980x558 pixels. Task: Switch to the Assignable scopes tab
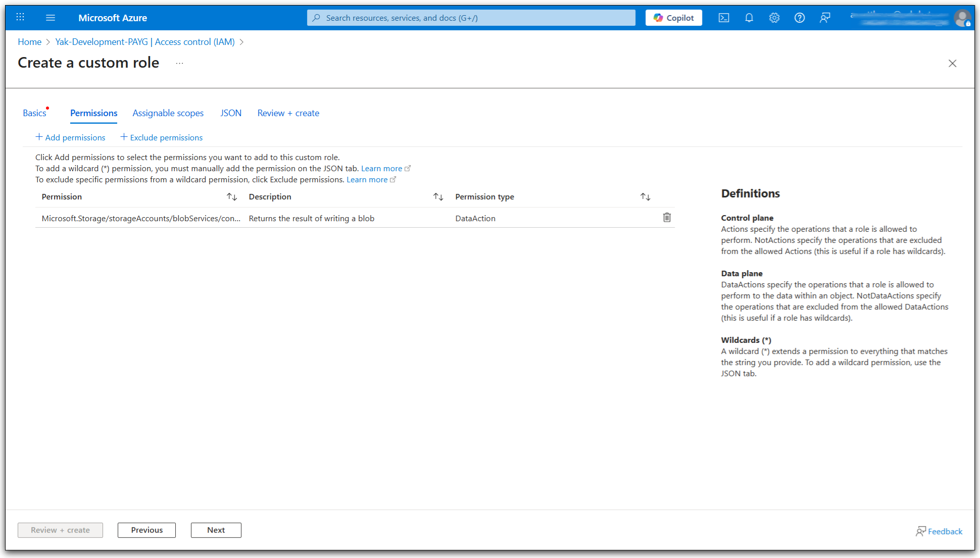168,113
